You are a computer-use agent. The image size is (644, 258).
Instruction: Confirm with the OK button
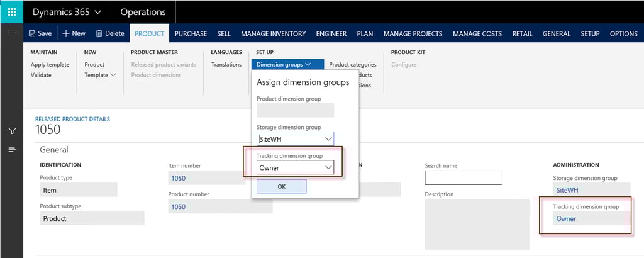coord(281,186)
